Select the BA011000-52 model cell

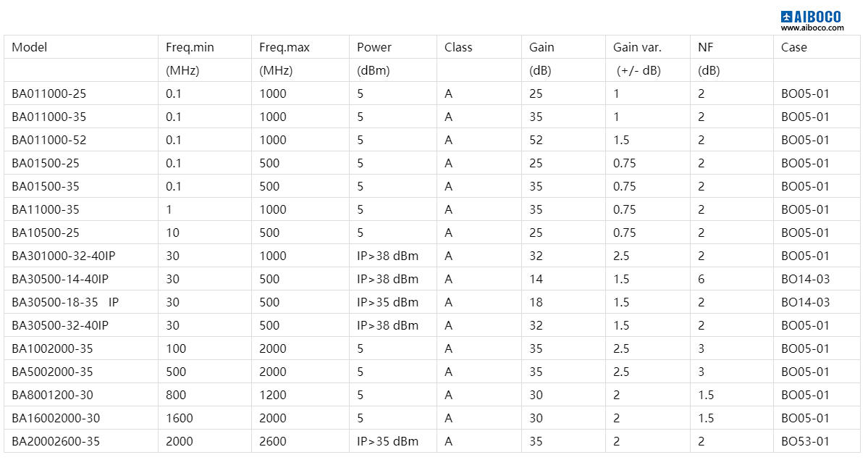pyautogui.click(x=49, y=140)
